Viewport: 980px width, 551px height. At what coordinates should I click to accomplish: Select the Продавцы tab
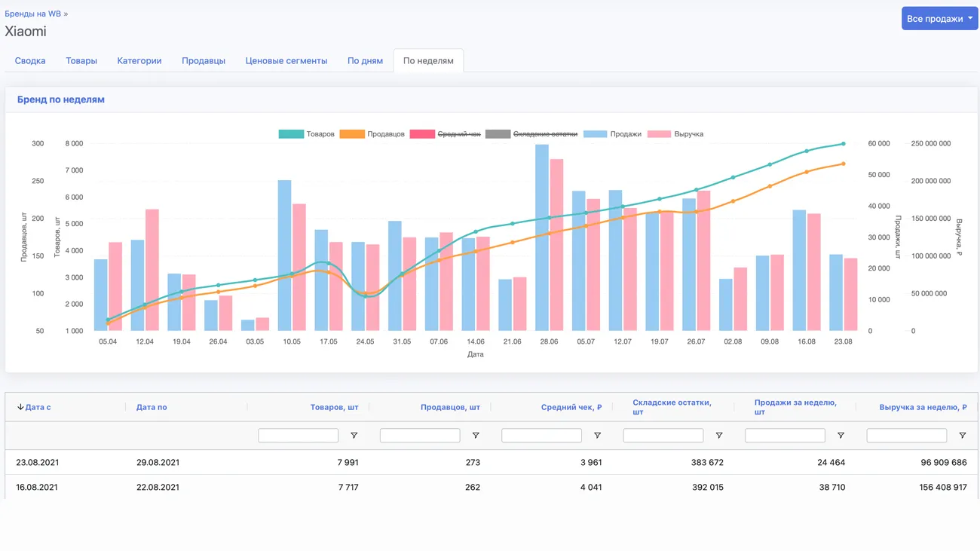(x=204, y=61)
